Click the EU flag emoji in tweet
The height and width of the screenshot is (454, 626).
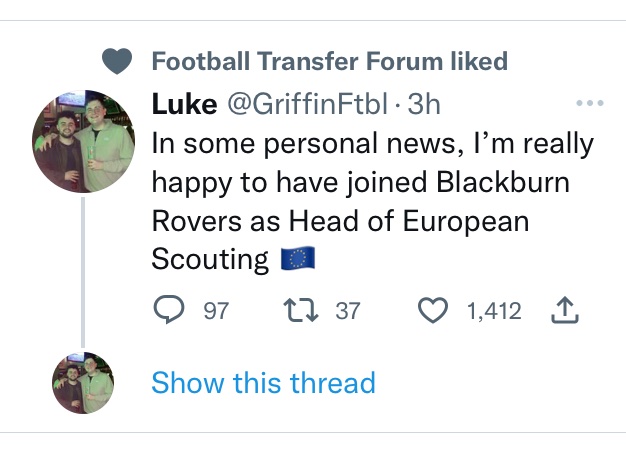298,260
